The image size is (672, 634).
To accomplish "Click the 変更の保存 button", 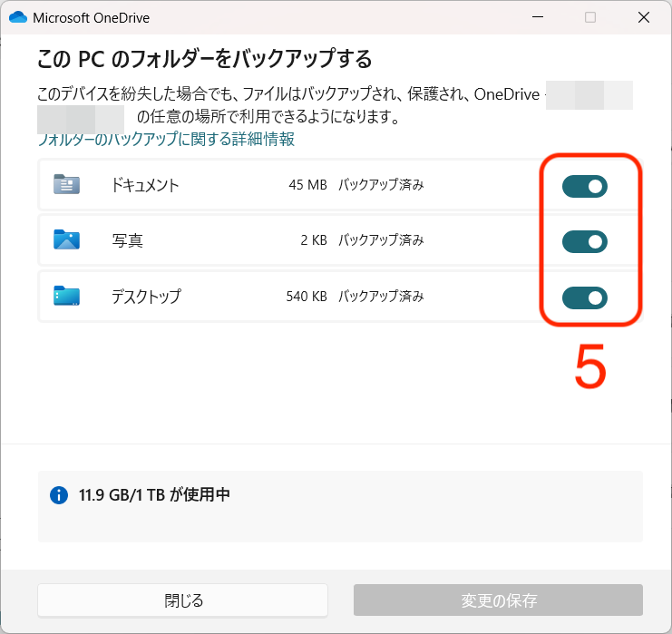I will click(498, 600).
